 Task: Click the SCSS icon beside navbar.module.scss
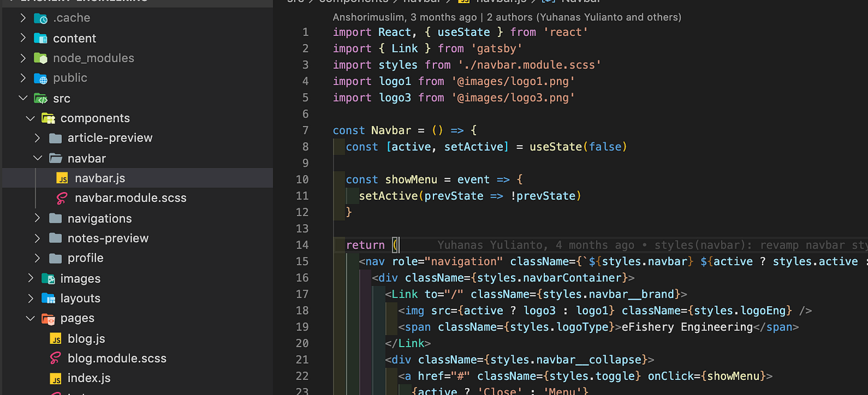click(60, 198)
